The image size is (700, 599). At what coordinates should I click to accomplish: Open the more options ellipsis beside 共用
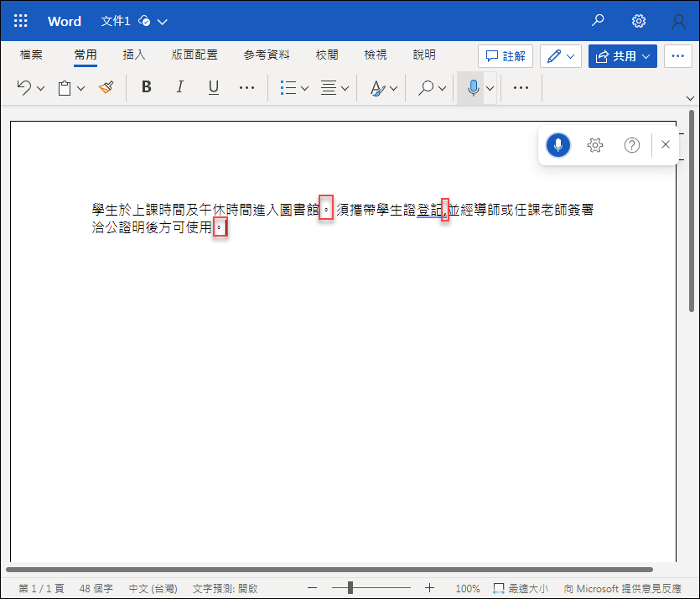[x=677, y=56]
